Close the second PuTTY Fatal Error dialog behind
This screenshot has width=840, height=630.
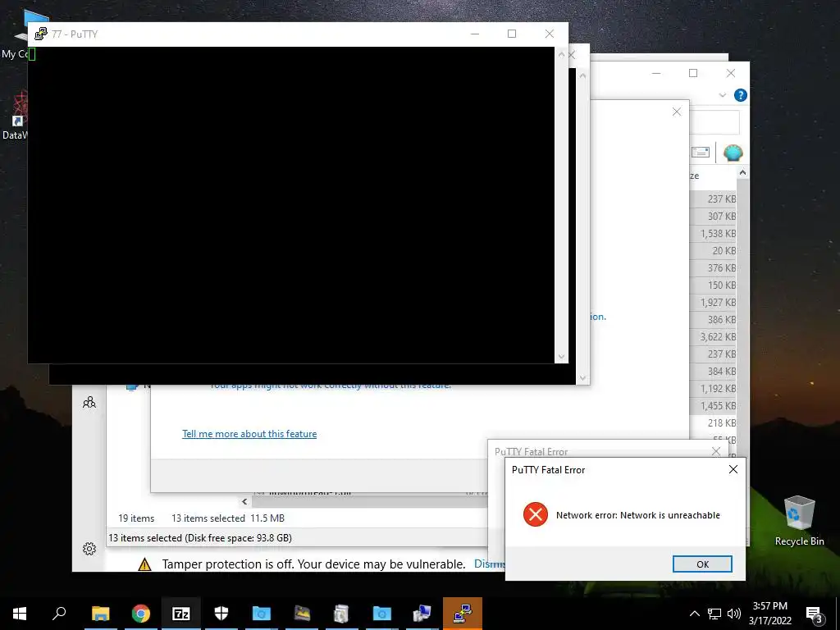(715, 451)
